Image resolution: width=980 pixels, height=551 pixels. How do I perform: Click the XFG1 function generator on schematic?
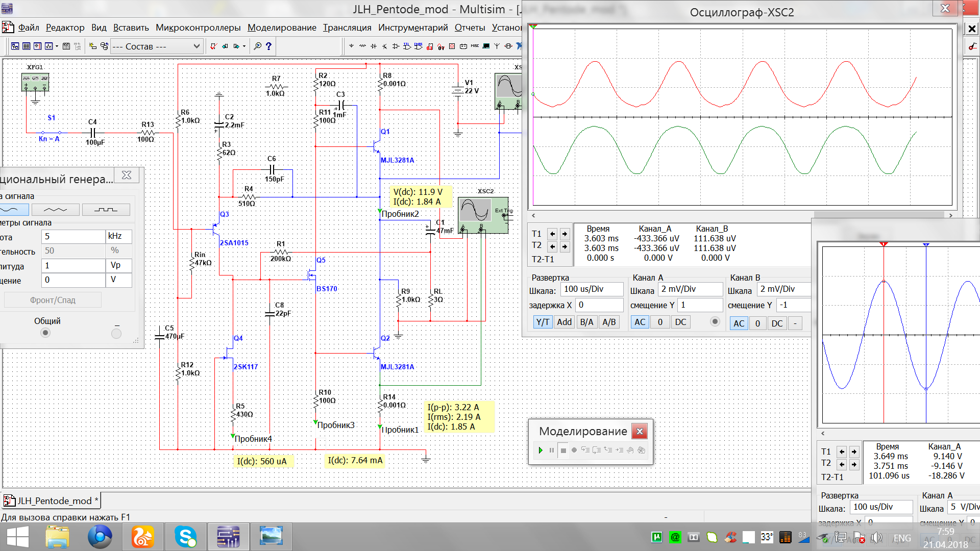pos(35,82)
